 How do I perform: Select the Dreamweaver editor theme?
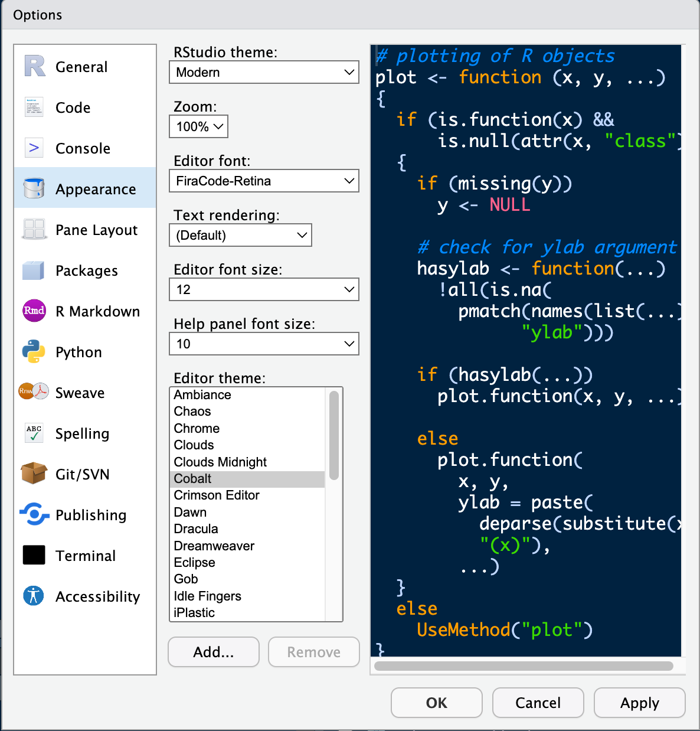(x=247, y=546)
